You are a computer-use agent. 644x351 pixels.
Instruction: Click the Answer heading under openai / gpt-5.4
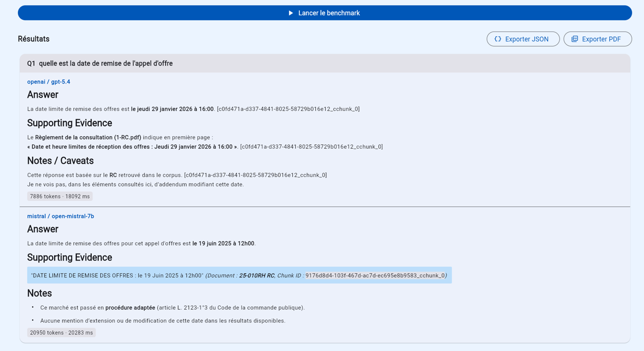tap(43, 95)
